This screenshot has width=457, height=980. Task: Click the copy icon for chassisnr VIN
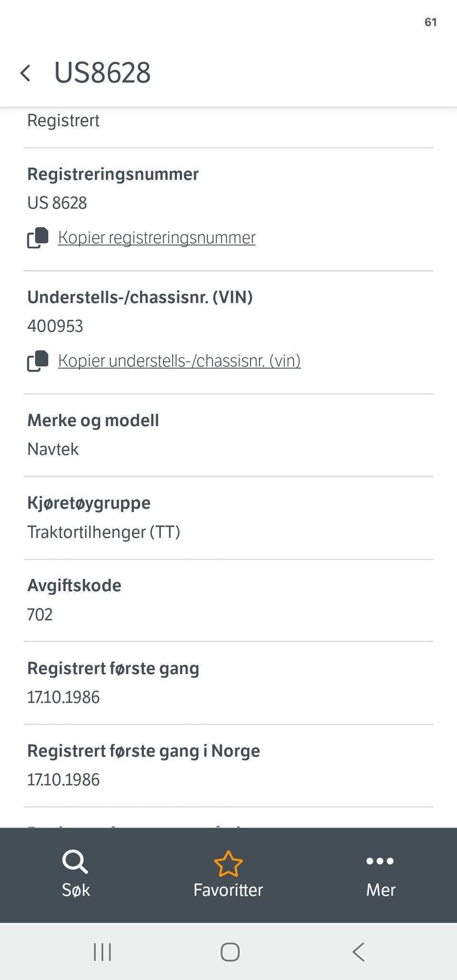click(38, 361)
